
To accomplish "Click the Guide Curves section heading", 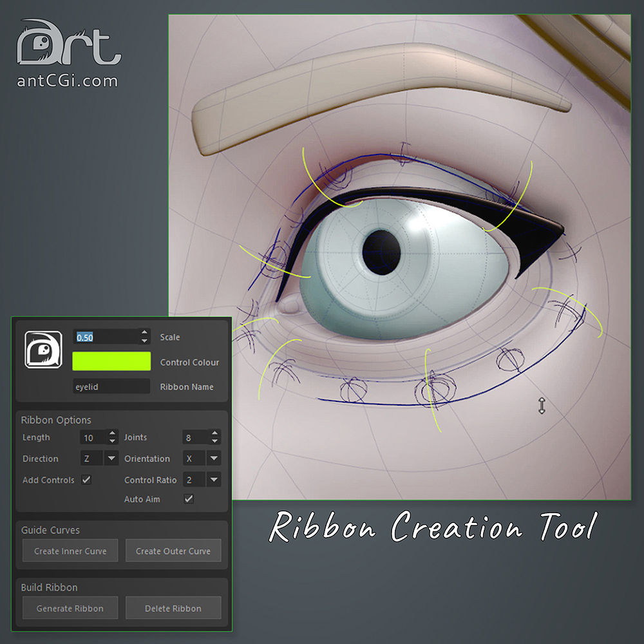I will [50, 530].
